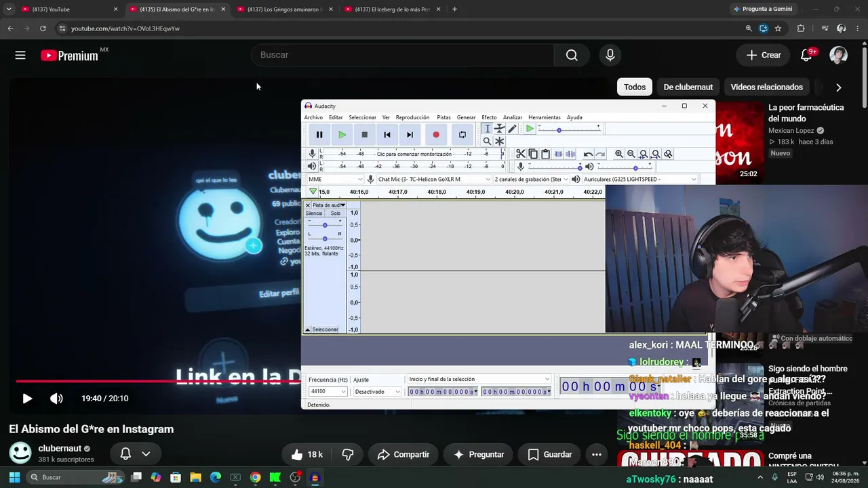
Task: Zoom out on the Audacity timeline
Action: (x=631, y=154)
